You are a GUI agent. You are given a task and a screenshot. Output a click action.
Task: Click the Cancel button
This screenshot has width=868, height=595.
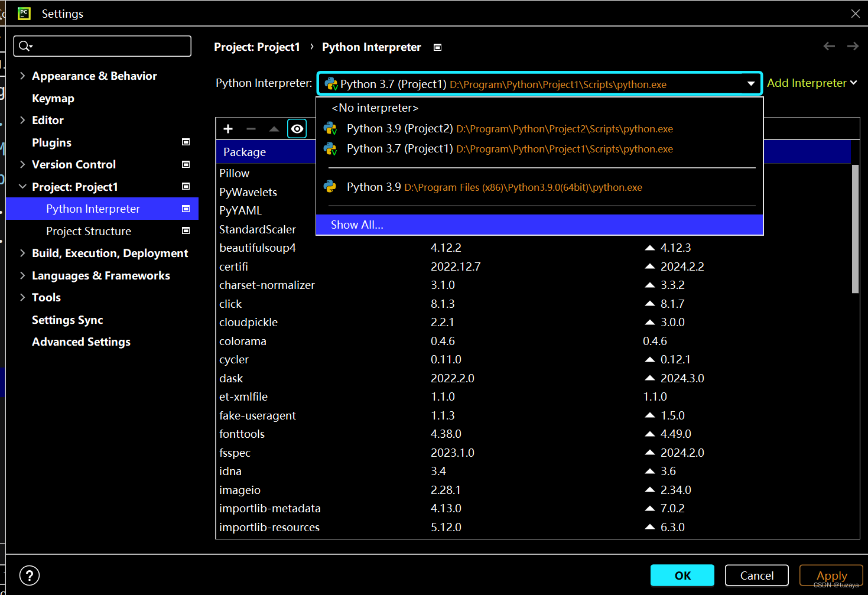coord(757,576)
